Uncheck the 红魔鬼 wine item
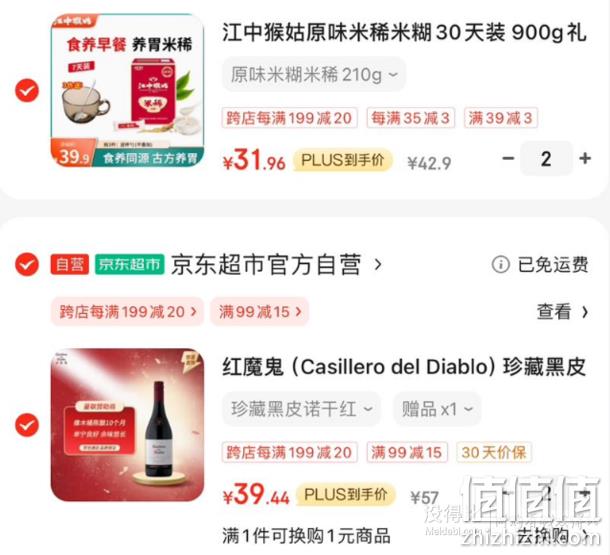The height and width of the screenshot is (555, 610). [x=27, y=425]
